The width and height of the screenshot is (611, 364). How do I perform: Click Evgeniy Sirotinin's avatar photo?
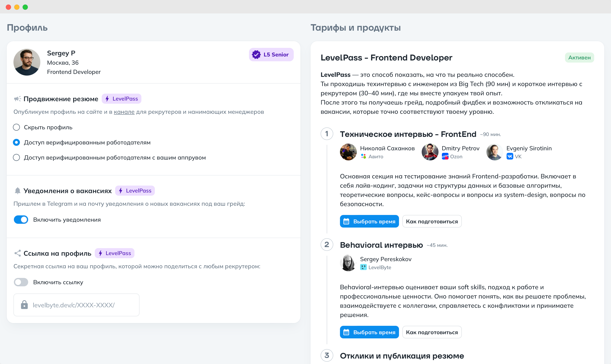[494, 152]
